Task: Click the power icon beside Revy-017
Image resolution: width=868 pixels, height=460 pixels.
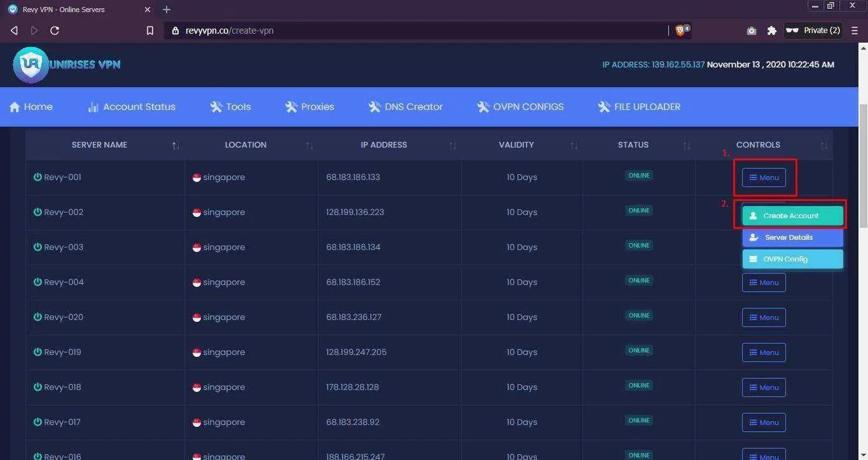Action: 38,422
